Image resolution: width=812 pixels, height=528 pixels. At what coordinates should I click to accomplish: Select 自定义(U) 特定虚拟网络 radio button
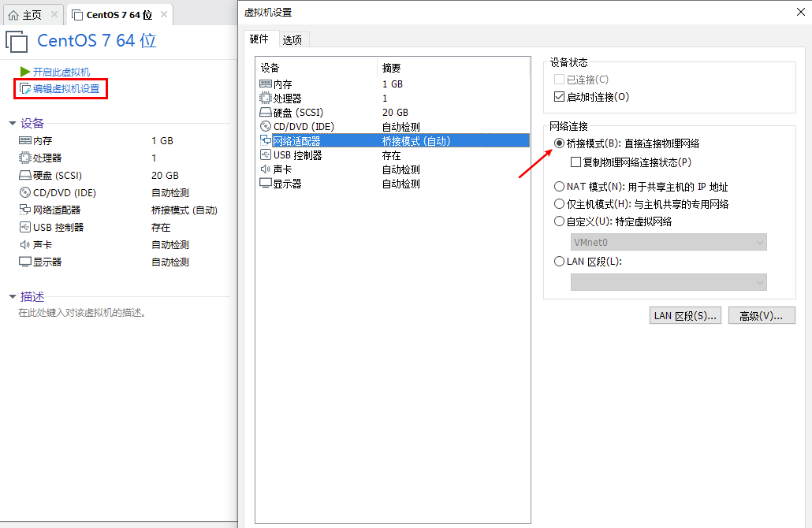(x=559, y=221)
